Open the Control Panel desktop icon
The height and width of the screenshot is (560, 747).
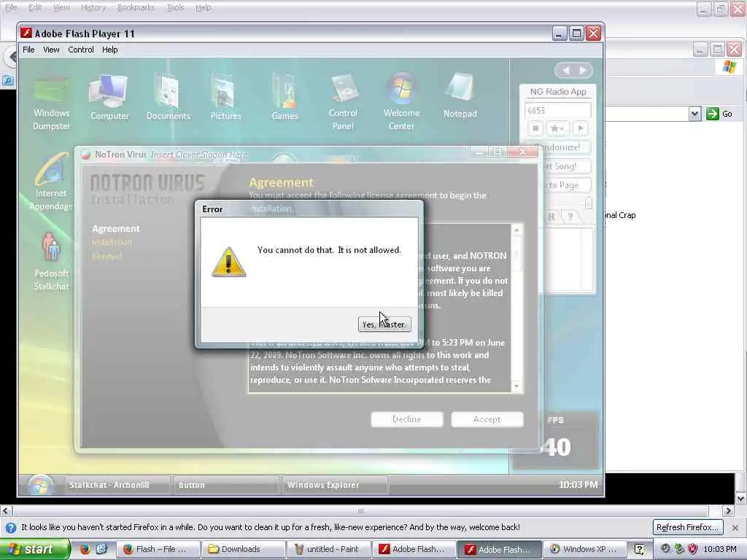click(x=343, y=102)
